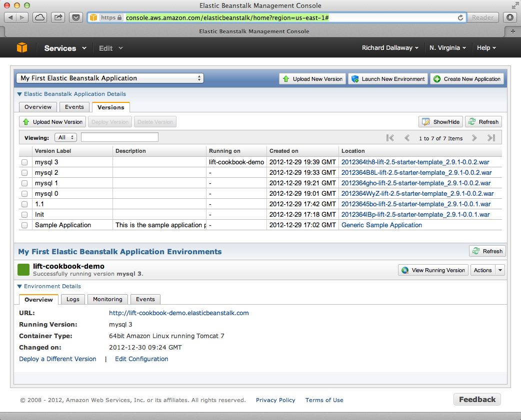Click Upload New Version in the Versions toolbar
The image size is (521, 420).
tap(52, 122)
